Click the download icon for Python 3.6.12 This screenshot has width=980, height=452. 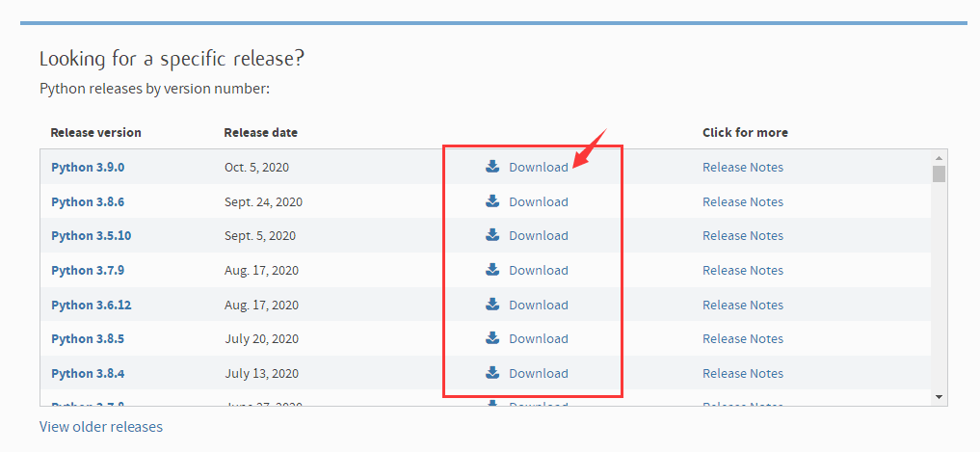[x=492, y=304]
